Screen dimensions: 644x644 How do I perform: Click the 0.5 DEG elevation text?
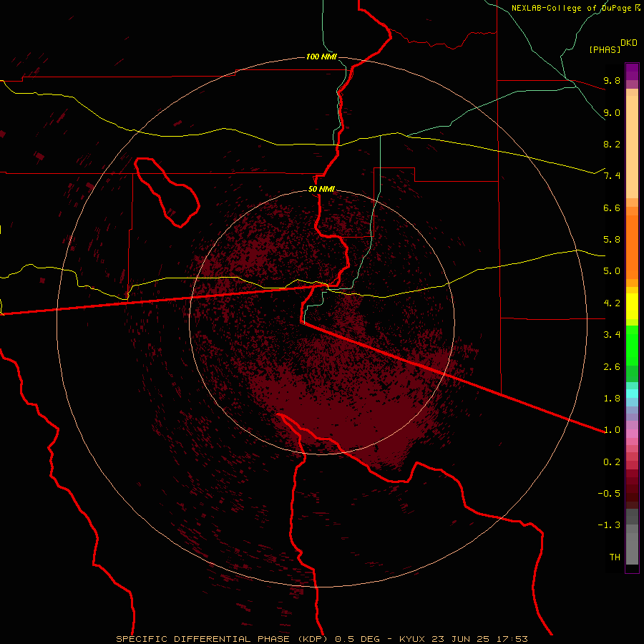coord(358,639)
